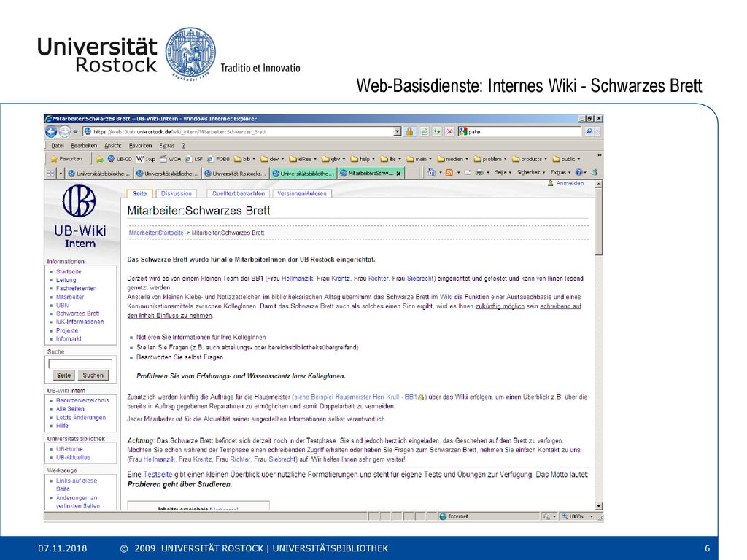747x560 pixels.
Task: Click the wiki search text field
Action: (80, 364)
